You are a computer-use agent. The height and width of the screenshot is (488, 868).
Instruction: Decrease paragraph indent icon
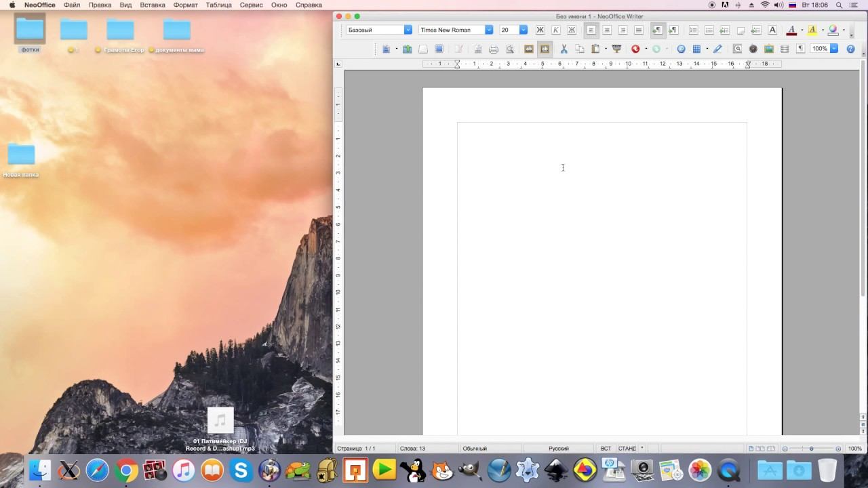click(725, 30)
